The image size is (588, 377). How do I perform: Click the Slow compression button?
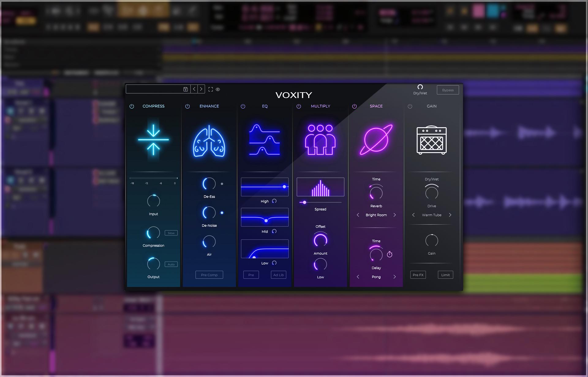[x=171, y=233]
